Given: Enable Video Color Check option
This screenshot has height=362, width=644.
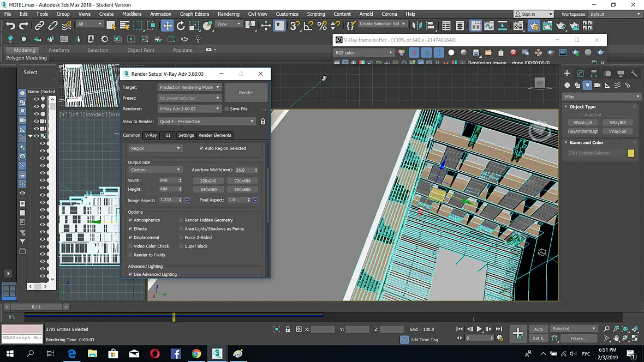Looking at the screenshot, I should tap(130, 246).
